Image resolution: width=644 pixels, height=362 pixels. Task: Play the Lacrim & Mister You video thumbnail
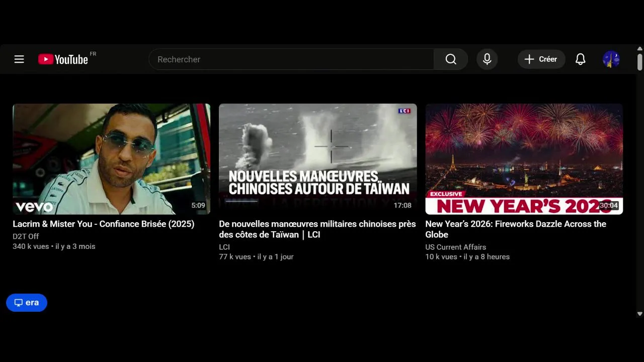[112, 159]
